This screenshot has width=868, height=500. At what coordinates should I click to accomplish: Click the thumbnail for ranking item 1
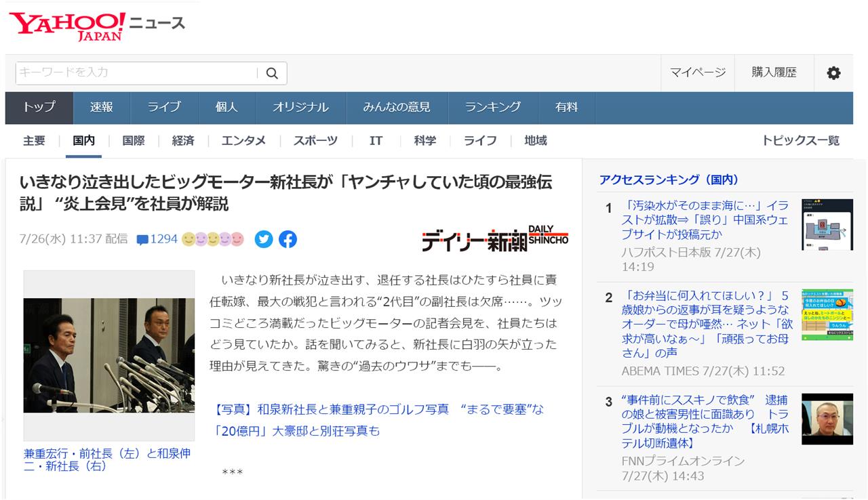[x=827, y=225]
